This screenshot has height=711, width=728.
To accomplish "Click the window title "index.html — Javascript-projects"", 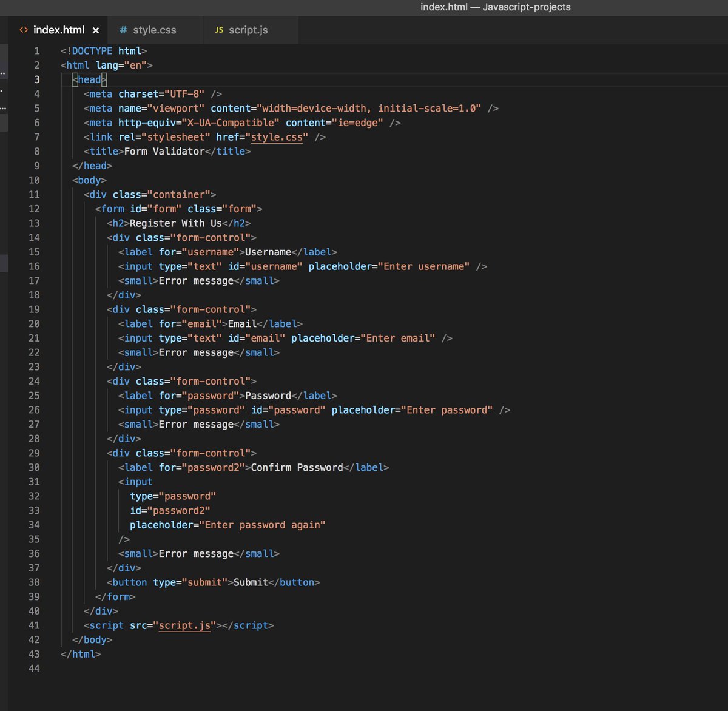I will [x=496, y=7].
